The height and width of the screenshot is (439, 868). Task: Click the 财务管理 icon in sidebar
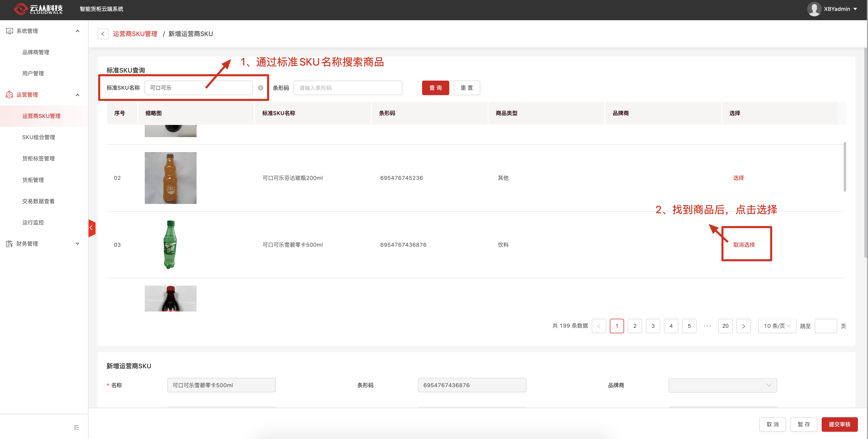[x=9, y=244]
